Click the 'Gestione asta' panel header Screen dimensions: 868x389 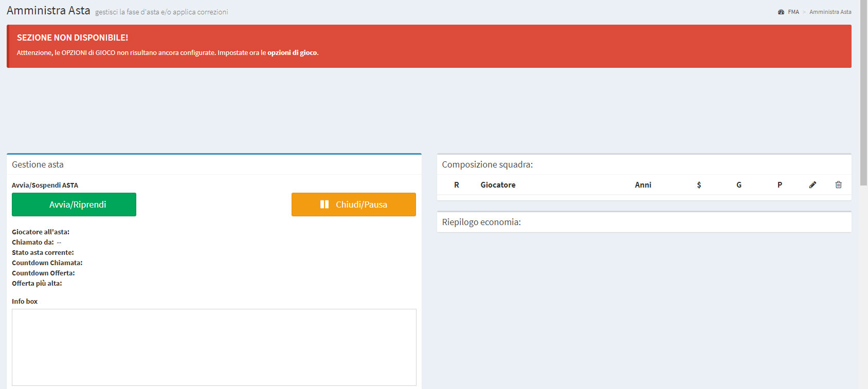coord(38,165)
